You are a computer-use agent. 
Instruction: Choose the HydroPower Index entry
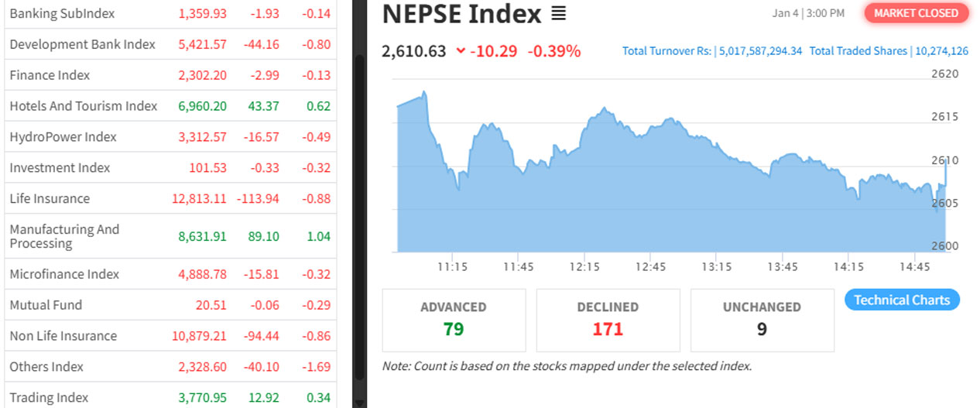pyautogui.click(x=63, y=137)
